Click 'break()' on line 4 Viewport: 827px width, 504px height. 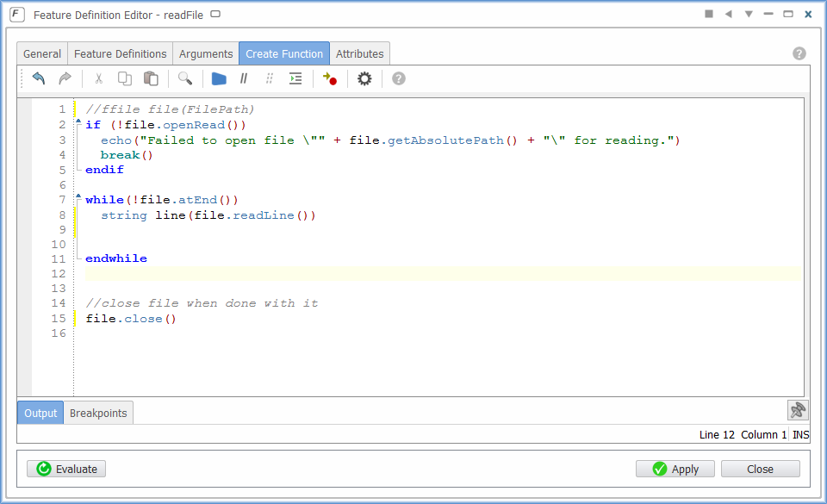(127, 155)
